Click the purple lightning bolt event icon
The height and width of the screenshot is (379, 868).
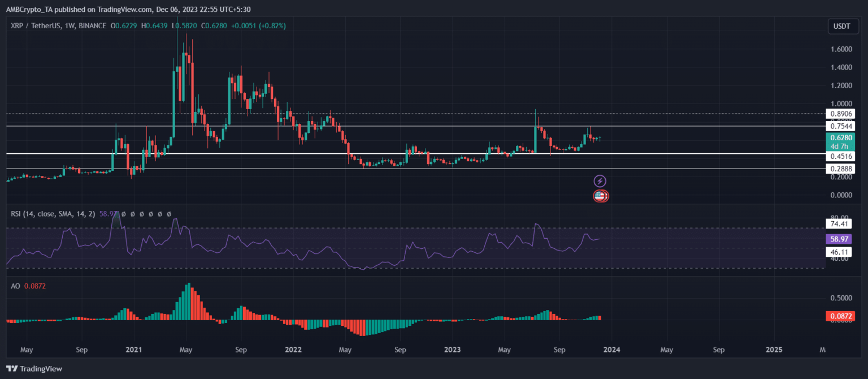[x=600, y=181]
